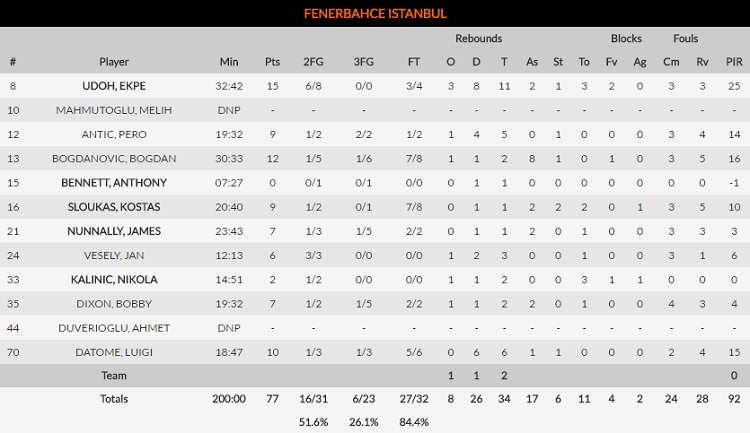Sort by the Pts column header
The image size is (750, 433).
click(272, 62)
